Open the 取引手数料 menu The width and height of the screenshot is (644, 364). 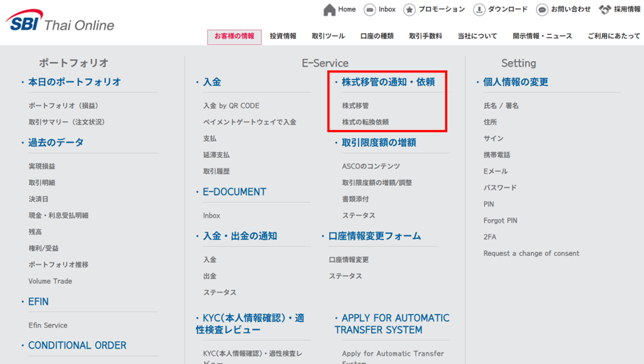(425, 36)
